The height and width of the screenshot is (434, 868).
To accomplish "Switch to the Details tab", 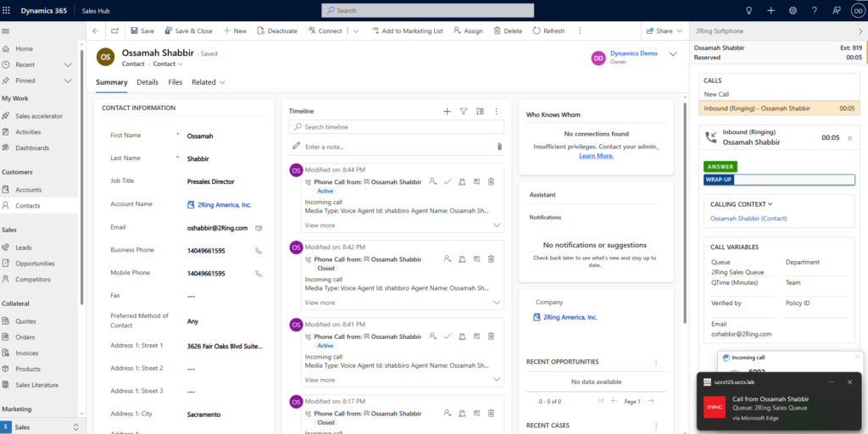I will 147,82.
